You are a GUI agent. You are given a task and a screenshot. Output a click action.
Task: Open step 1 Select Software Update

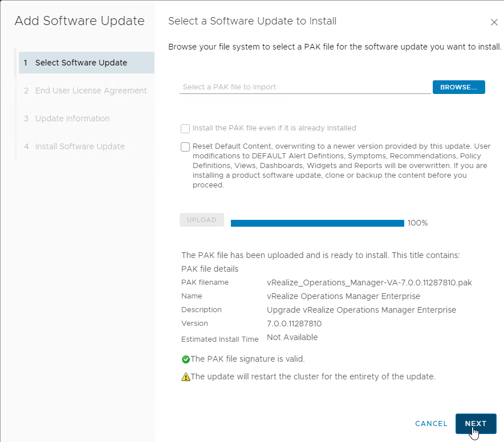87,63
